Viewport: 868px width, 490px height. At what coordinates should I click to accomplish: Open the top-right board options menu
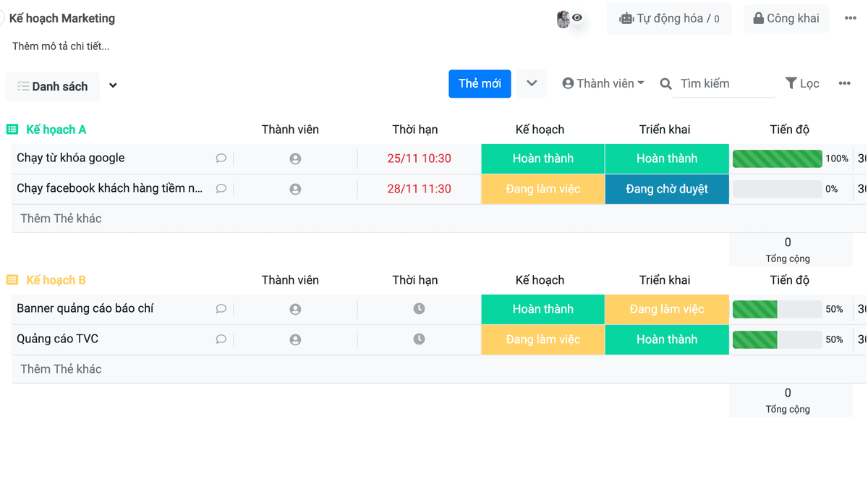click(x=850, y=18)
